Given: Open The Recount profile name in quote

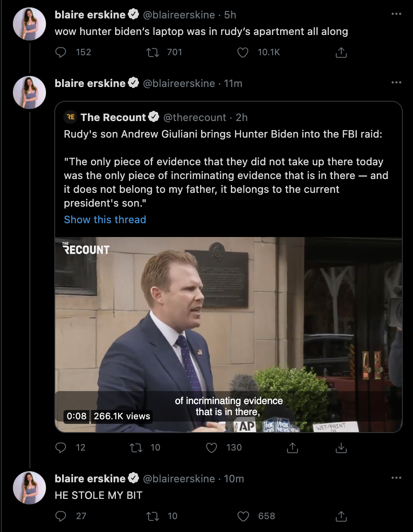Looking at the screenshot, I should pyautogui.click(x=113, y=117).
